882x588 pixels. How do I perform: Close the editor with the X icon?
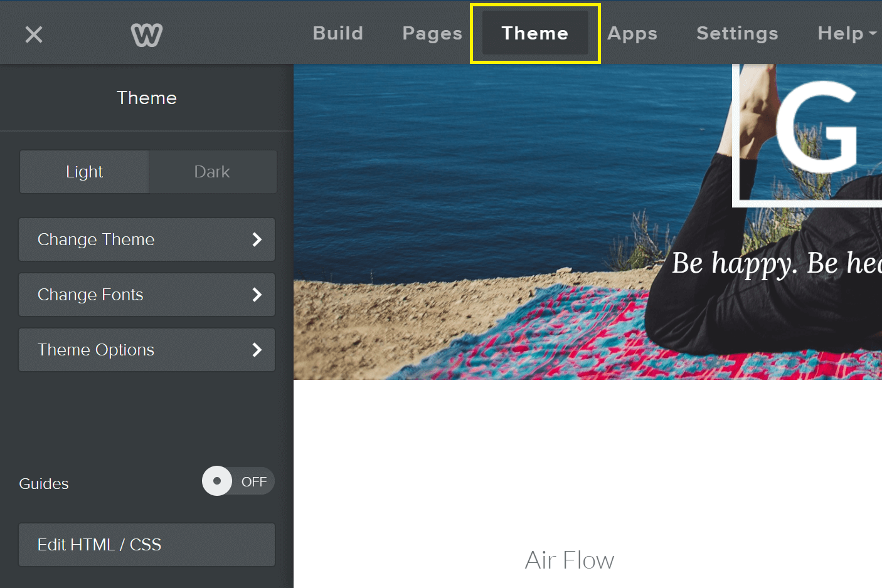(x=34, y=34)
